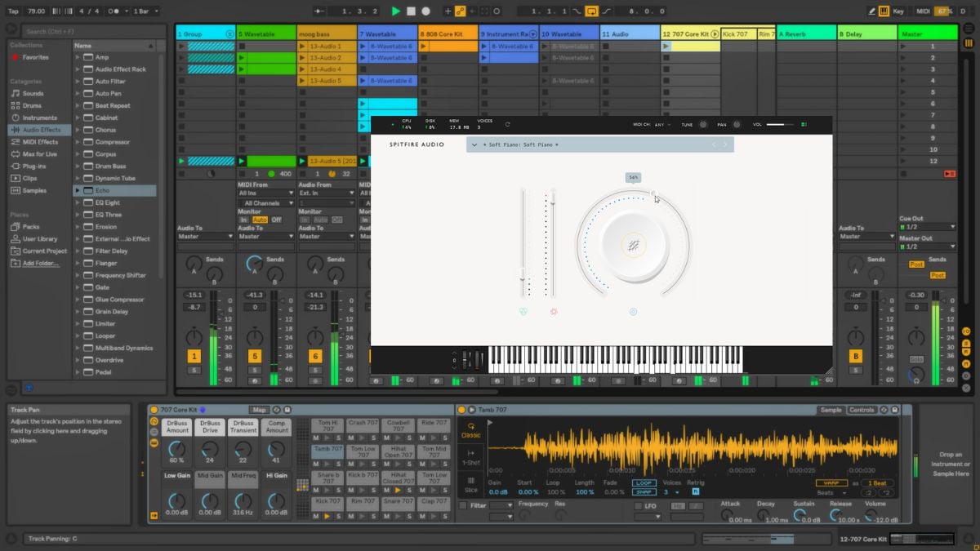Click the Add Folder link in Places
980x551 pixels.
tap(38, 263)
